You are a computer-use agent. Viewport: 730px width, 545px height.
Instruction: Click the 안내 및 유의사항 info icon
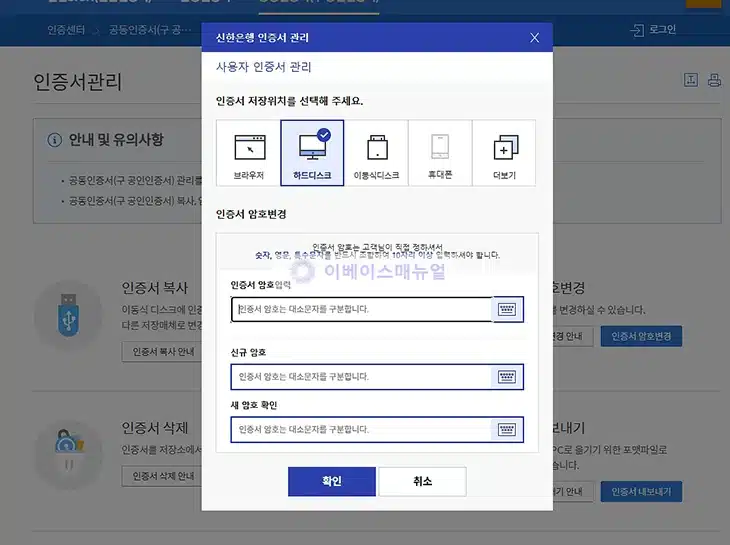(54, 140)
